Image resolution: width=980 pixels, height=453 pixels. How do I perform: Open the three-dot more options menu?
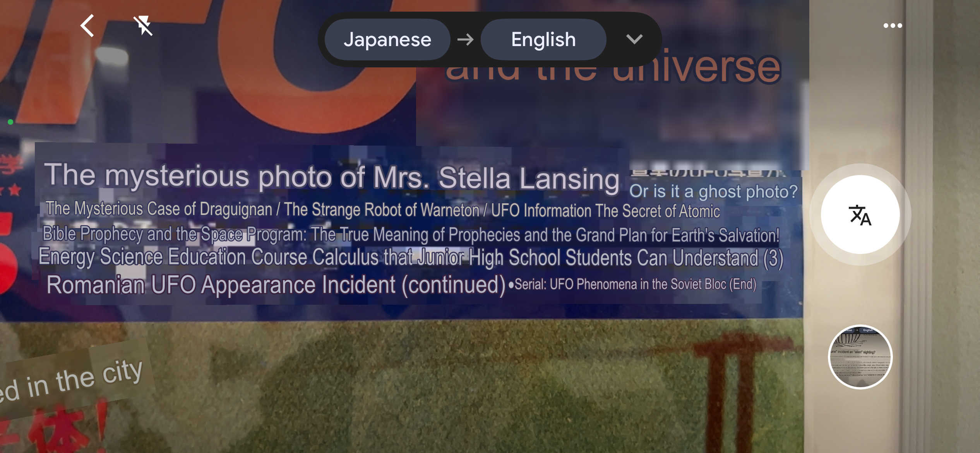[893, 26]
